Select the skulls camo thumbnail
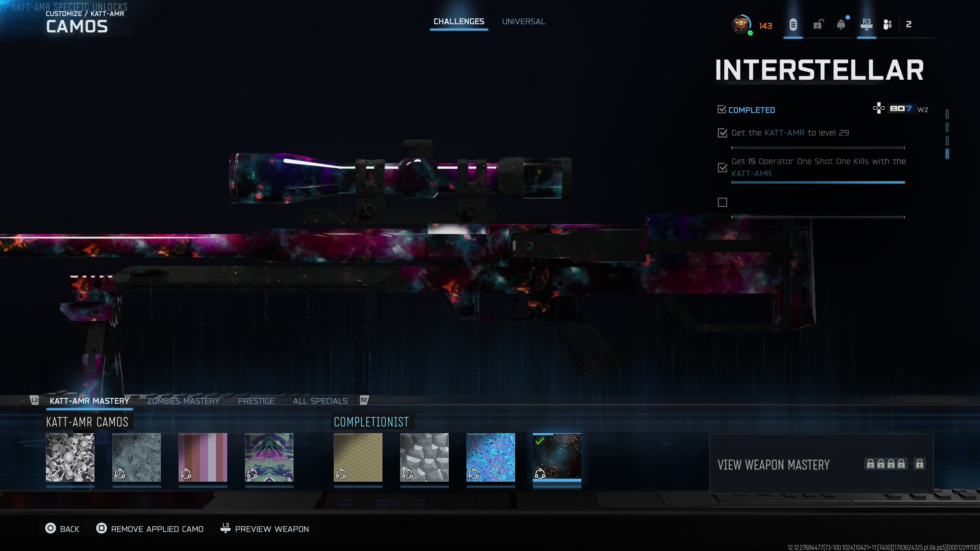This screenshot has width=980, height=551. point(70,457)
